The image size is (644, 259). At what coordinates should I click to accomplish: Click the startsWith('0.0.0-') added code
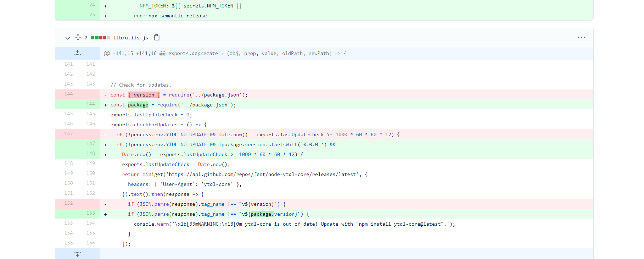pyautogui.click(x=297, y=145)
